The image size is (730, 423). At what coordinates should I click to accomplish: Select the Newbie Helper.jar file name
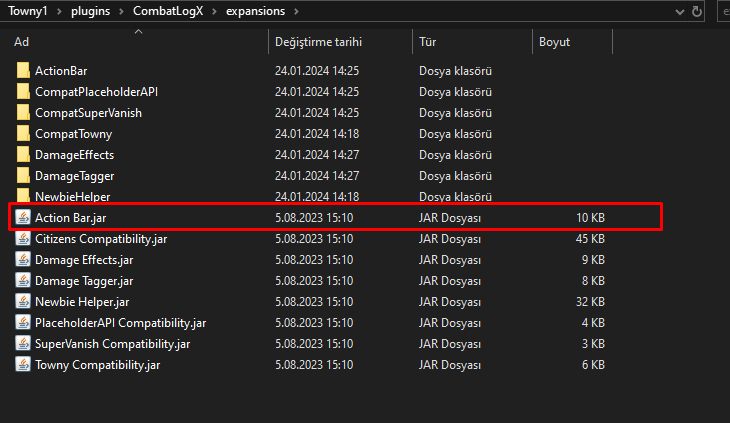(82, 301)
